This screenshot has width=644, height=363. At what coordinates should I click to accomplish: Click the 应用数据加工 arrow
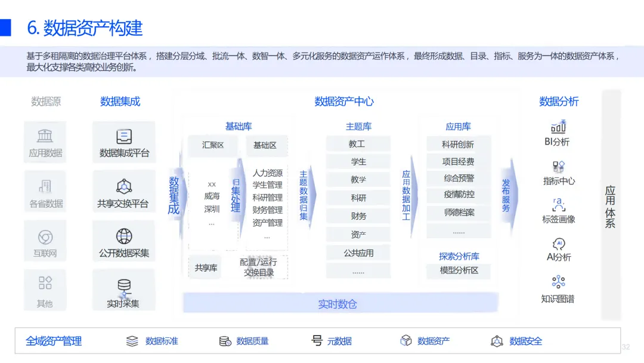tap(409, 196)
